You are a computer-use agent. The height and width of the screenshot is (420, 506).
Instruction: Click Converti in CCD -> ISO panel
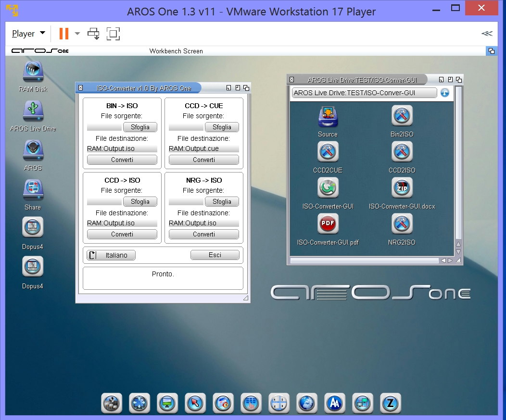pos(122,235)
